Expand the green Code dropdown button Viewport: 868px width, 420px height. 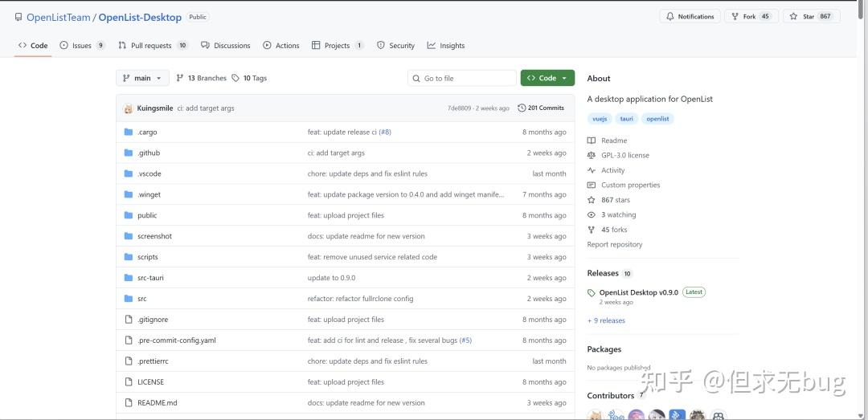pos(547,78)
